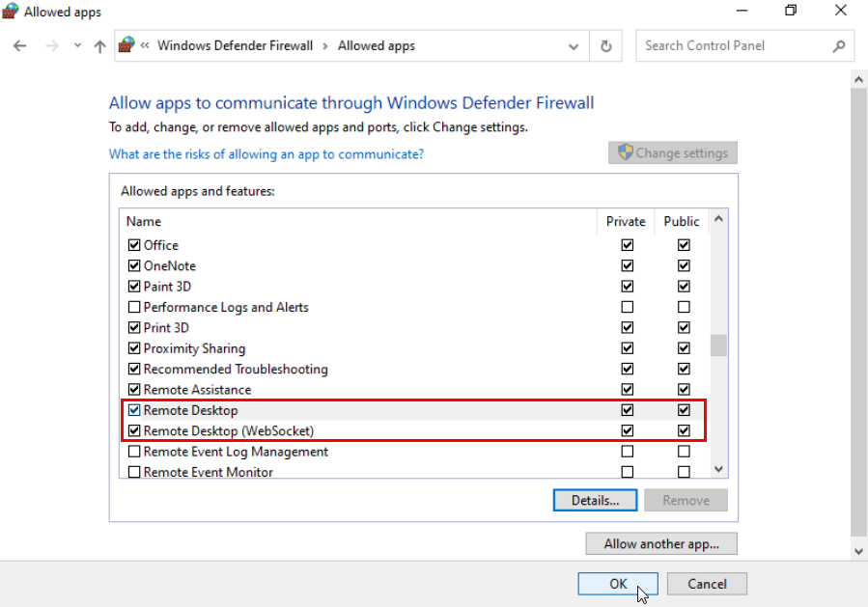The height and width of the screenshot is (607, 868).
Task: Enable Remote Event Monitor checkbox
Action: [x=134, y=472]
